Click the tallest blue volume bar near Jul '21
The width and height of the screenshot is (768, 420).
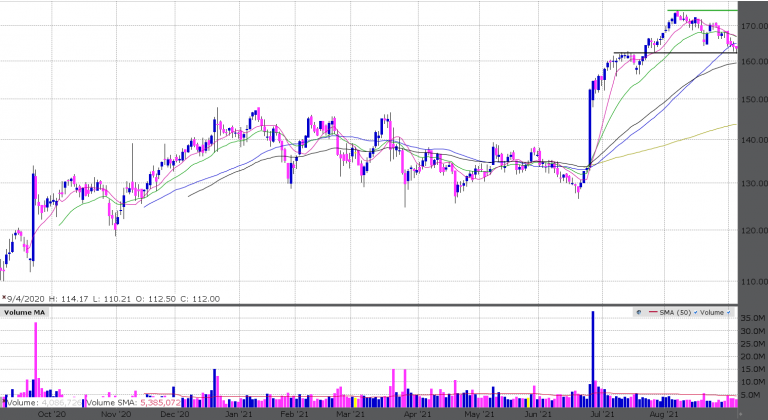tap(592, 350)
